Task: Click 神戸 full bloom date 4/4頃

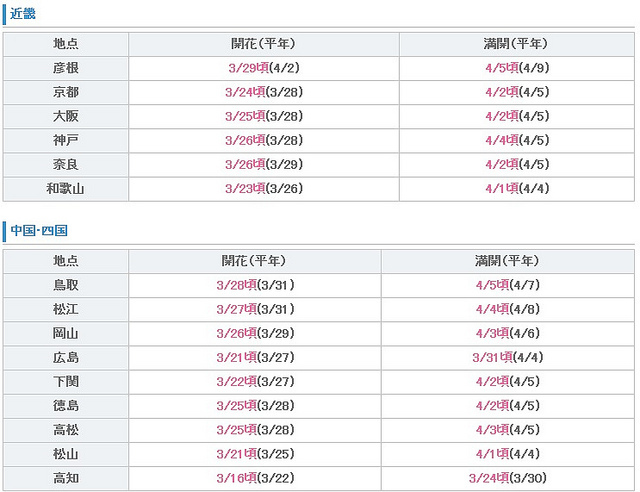Action: point(502,140)
